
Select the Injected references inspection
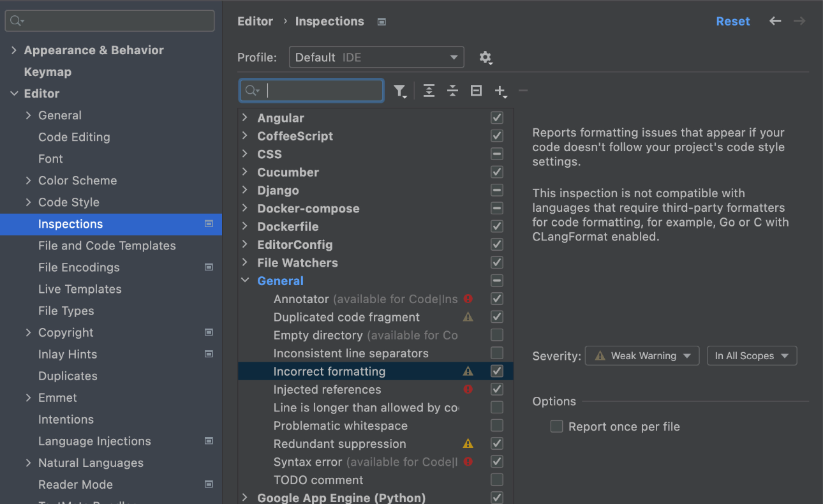[327, 389]
